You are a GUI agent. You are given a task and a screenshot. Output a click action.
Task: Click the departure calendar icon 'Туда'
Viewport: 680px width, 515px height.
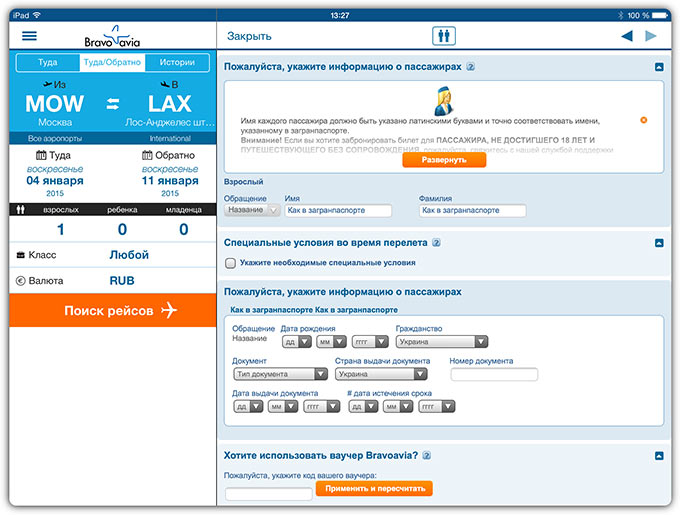click(x=41, y=155)
